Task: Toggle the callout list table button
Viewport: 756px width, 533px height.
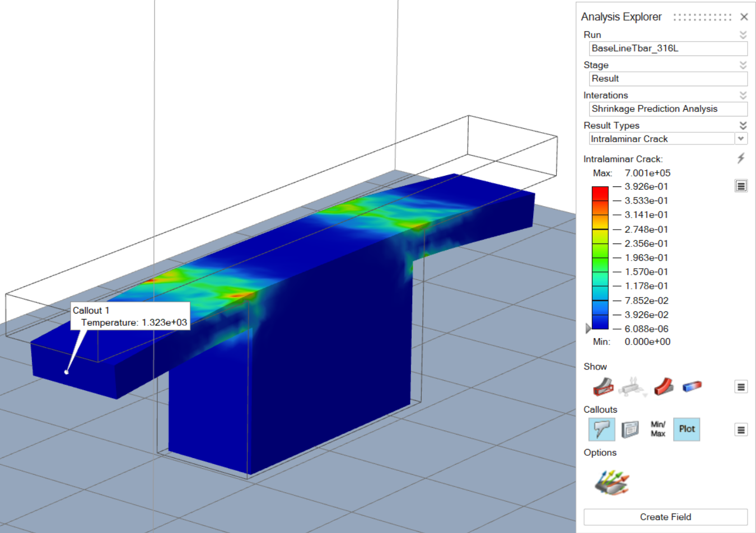Action: (630, 429)
